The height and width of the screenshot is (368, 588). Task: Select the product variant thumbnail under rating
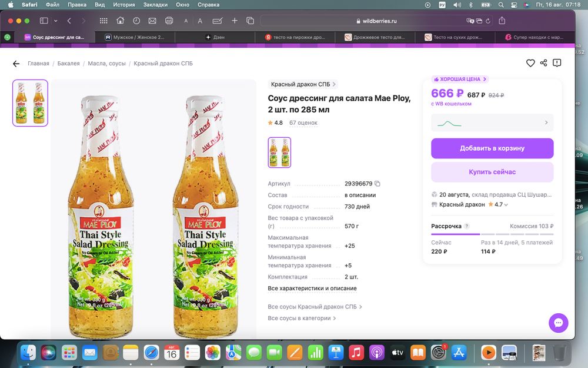point(279,152)
